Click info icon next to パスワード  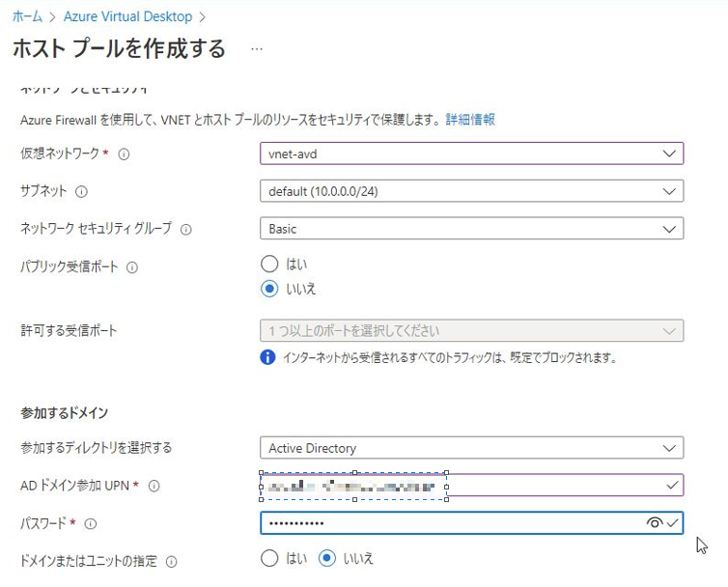pos(91,524)
